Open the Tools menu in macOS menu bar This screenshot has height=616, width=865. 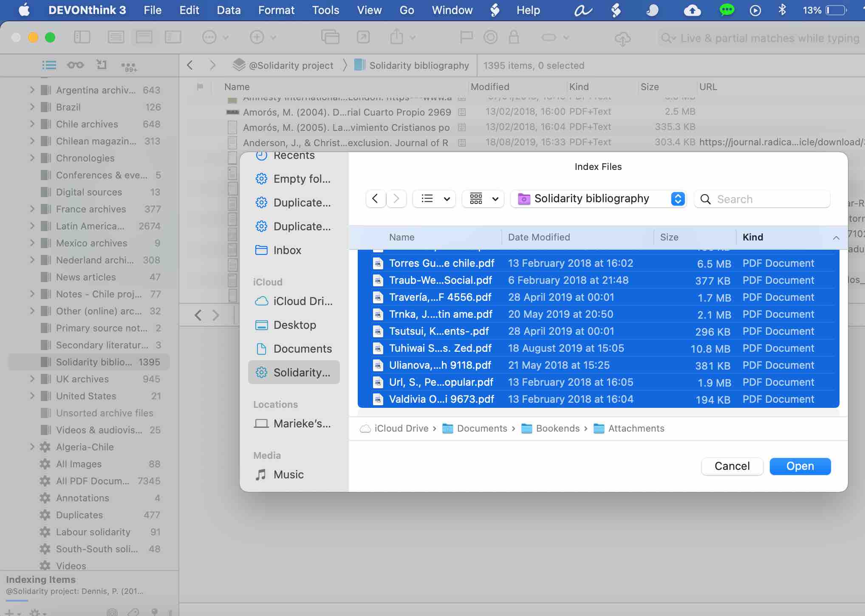pos(326,11)
